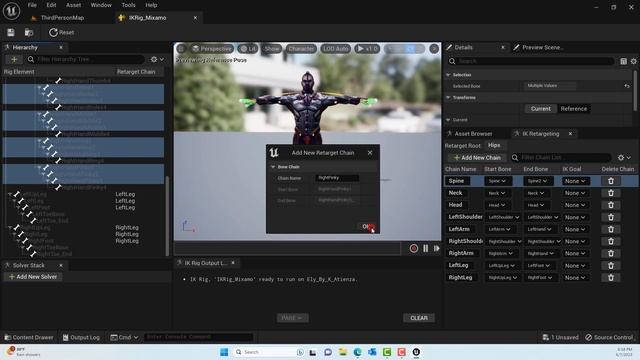Image resolution: width=640 pixels, height=360 pixels.
Task: Close the Hierarchy panel tab
Action: click(61, 47)
